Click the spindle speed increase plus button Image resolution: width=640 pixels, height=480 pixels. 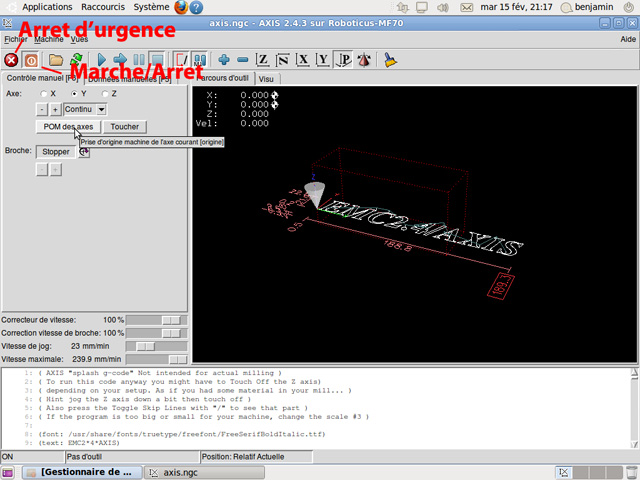pyautogui.click(x=56, y=169)
